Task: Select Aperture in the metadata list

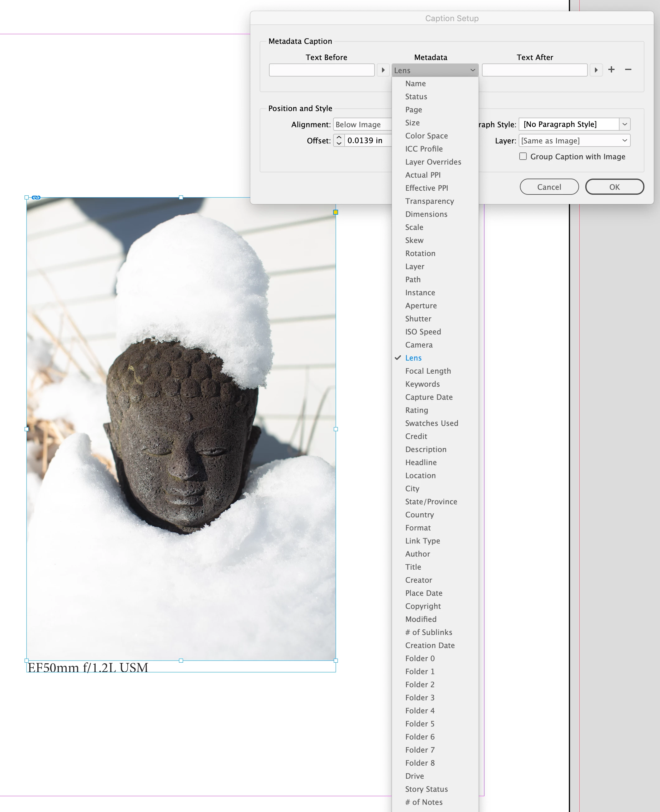Action: (x=421, y=306)
